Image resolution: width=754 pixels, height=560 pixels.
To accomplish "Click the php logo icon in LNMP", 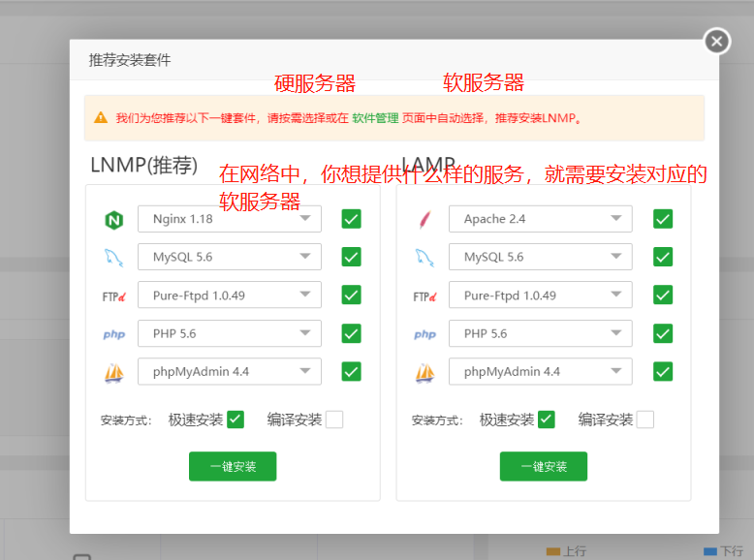I will coord(114,334).
